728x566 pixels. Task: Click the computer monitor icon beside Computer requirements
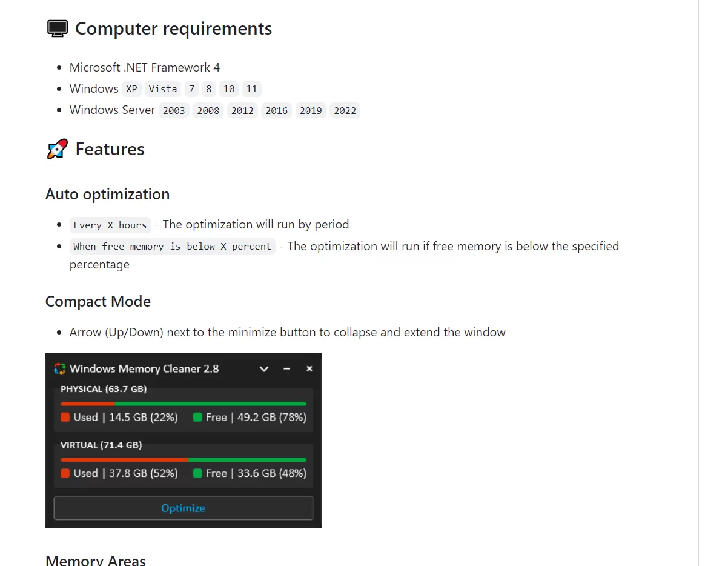[57, 28]
